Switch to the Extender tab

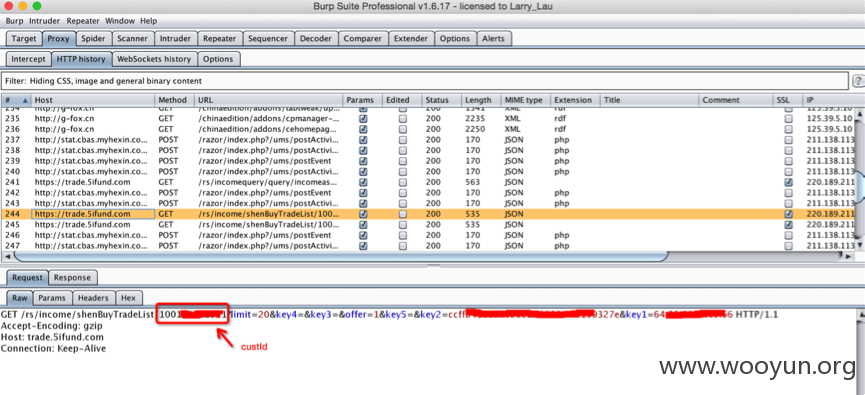pyautogui.click(x=410, y=39)
